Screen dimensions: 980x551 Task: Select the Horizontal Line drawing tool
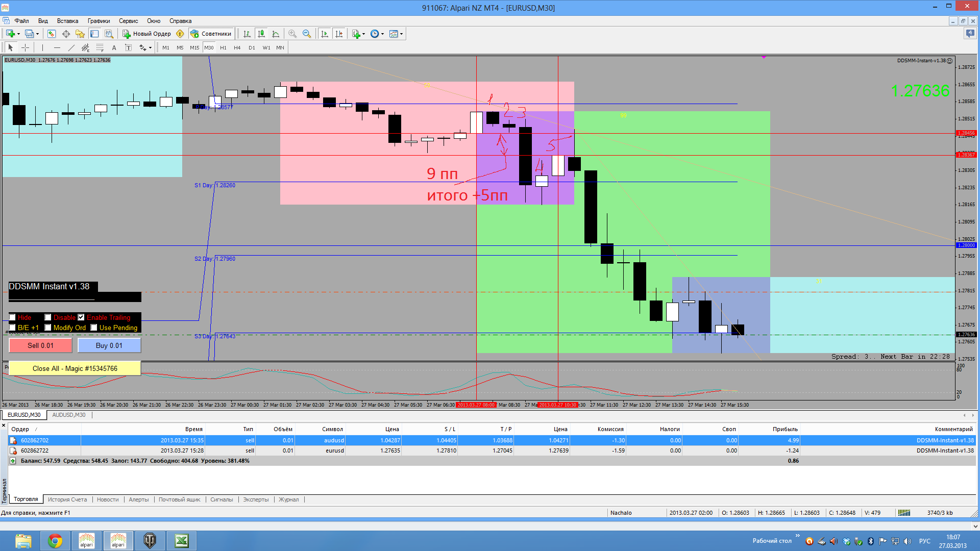[x=57, y=47]
